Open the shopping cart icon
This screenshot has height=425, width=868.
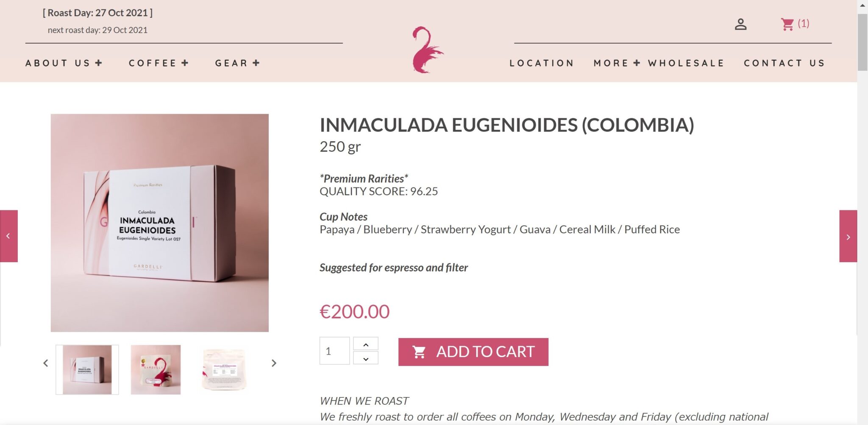787,24
